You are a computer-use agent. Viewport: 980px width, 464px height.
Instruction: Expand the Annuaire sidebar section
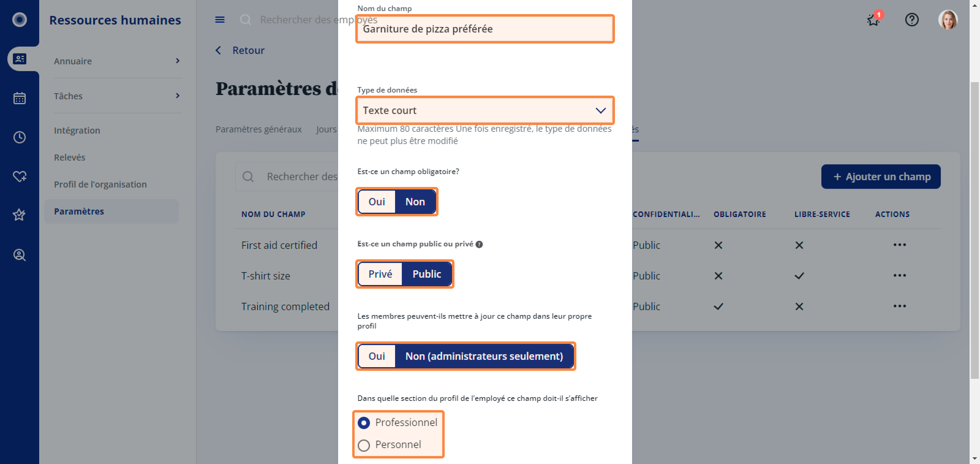pos(117,61)
